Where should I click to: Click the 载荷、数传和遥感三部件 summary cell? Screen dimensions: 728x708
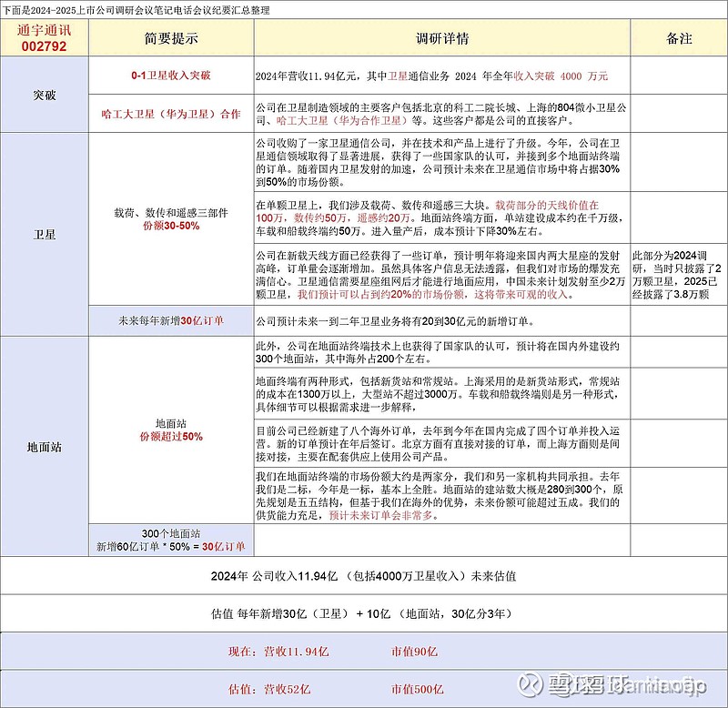click(x=171, y=219)
